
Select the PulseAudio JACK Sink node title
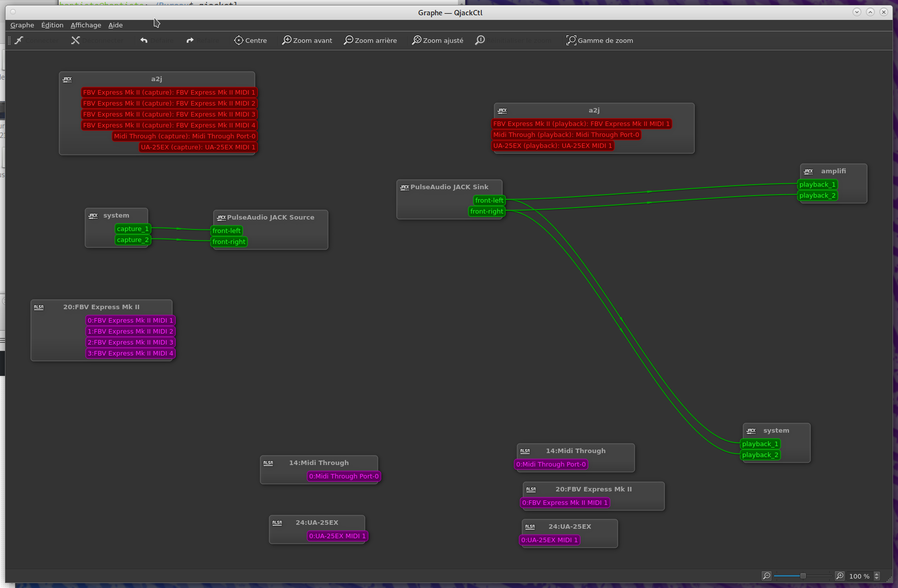tap(449, 187)
